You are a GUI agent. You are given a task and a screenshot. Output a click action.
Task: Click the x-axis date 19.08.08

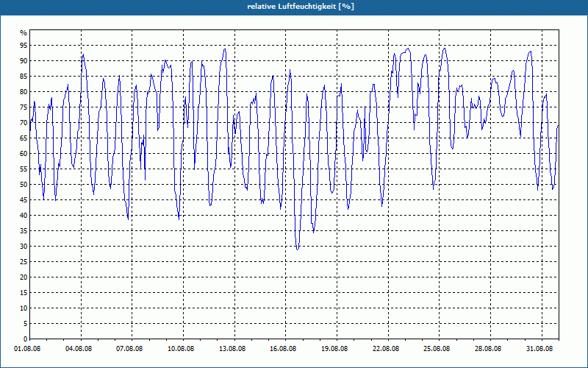coord(335,349)
